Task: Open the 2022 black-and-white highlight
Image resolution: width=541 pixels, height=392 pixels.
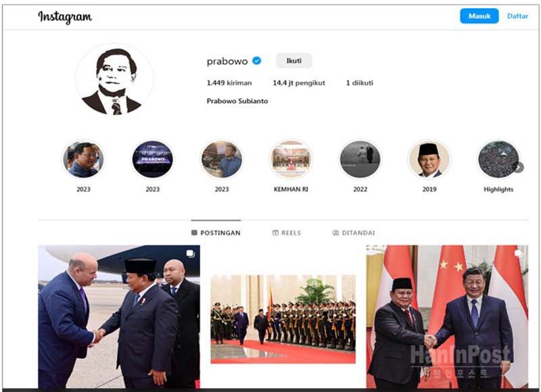Action: coord(360,160)
